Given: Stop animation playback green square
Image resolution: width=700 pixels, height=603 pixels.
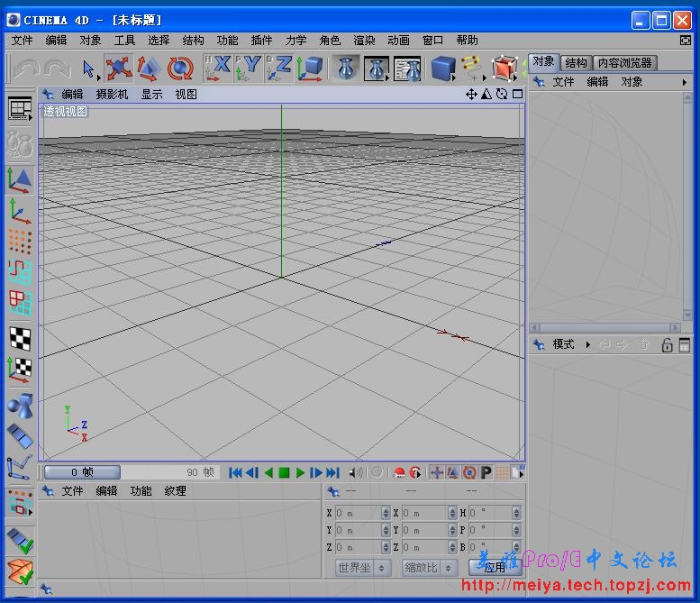Looking at the screenshot, I should (284, 472).
